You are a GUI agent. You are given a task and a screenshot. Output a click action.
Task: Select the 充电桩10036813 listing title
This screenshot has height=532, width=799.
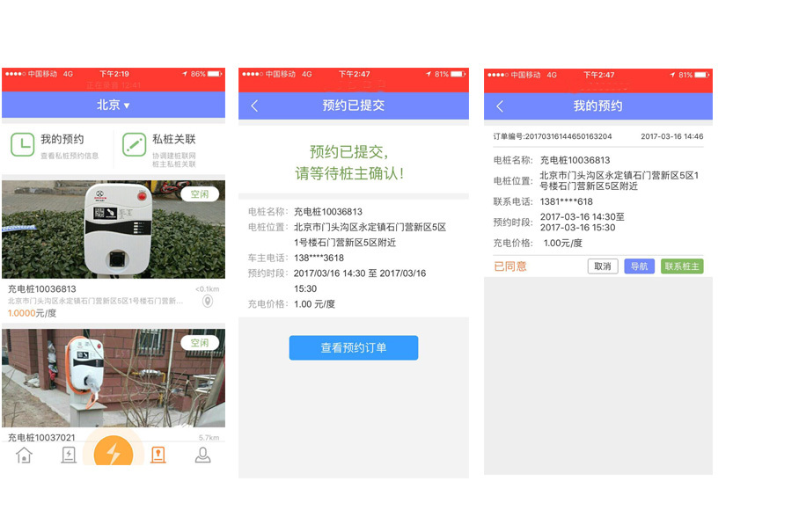coord(42,289)
